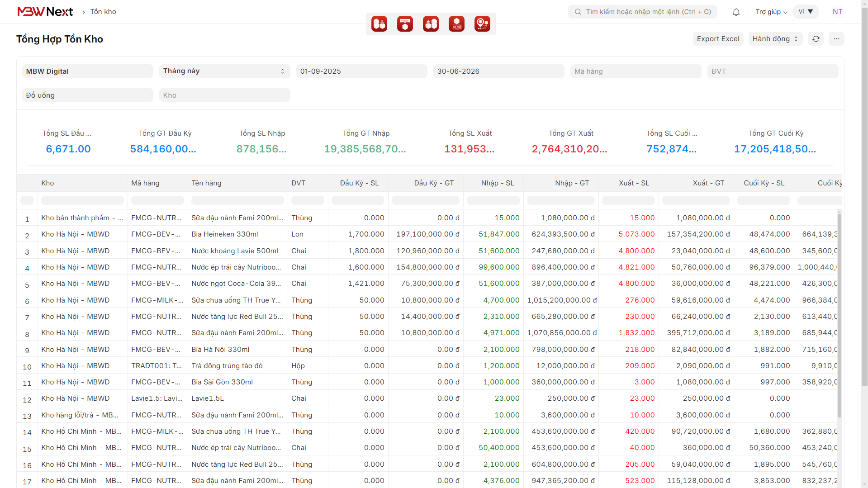Click the Xuất - GT column filter box
The width and height of the screenshot is (868, 488).
pyautogui.click(x=696, y=200)
